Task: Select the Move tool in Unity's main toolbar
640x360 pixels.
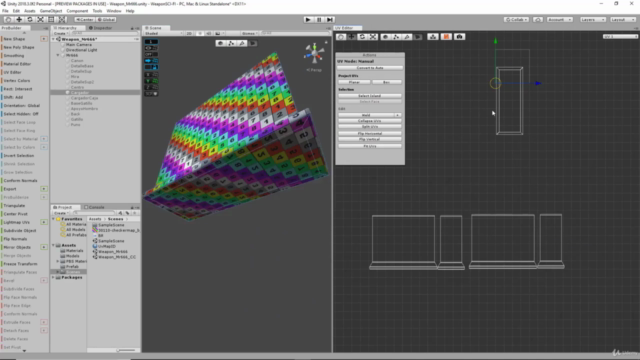Action: tap(19, 19)
